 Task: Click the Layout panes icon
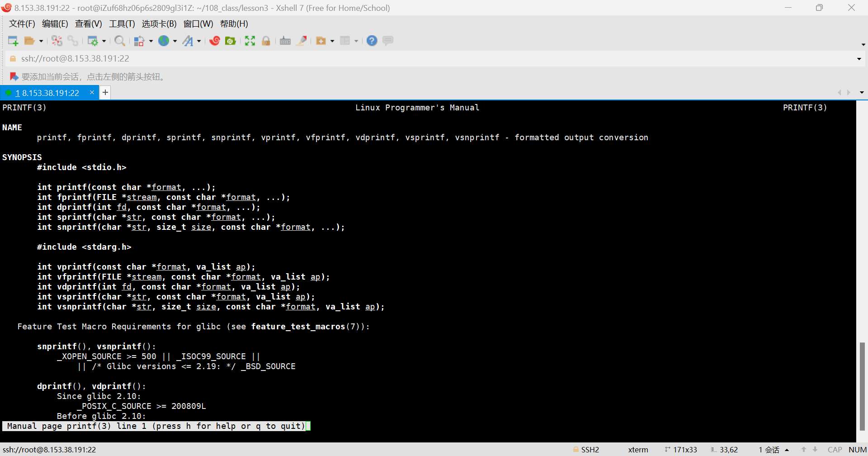point(345,41)
